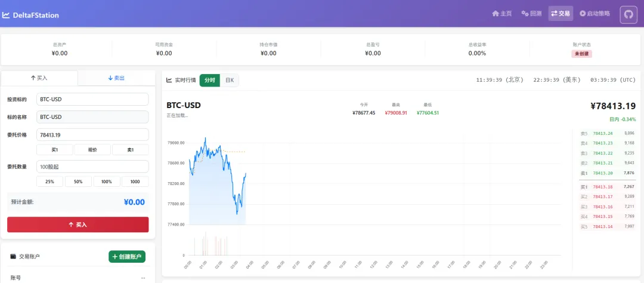Click the DeltaFStation chart logo icon
The width and height of the screenshot is (644, 283).
click(x=6, y=15)
